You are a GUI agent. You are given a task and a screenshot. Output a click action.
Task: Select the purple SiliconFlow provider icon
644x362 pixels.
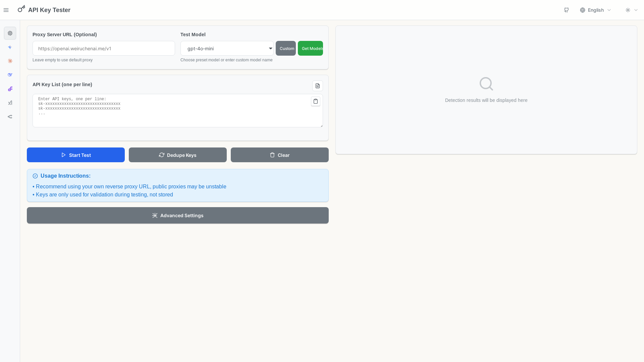[x=10, y=89]
